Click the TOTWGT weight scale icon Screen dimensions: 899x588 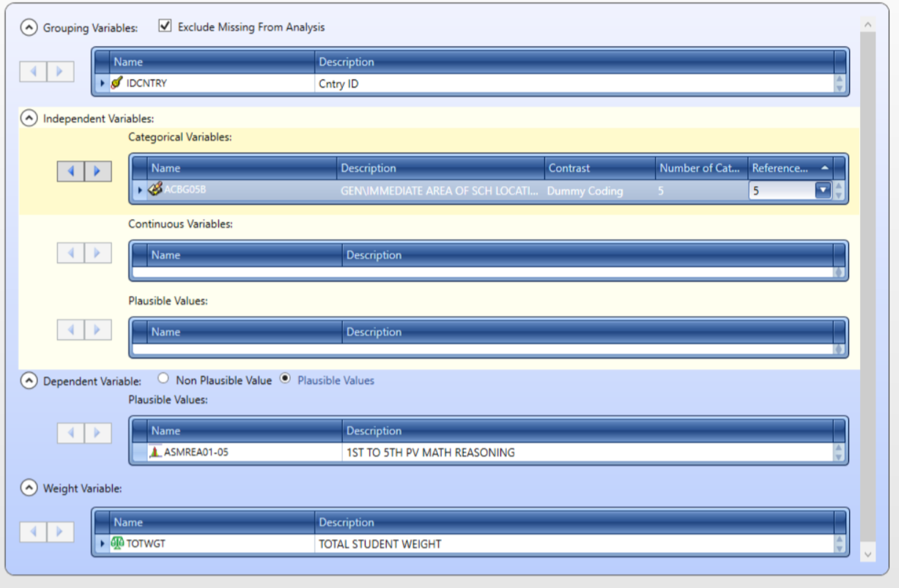coord(117,544)
